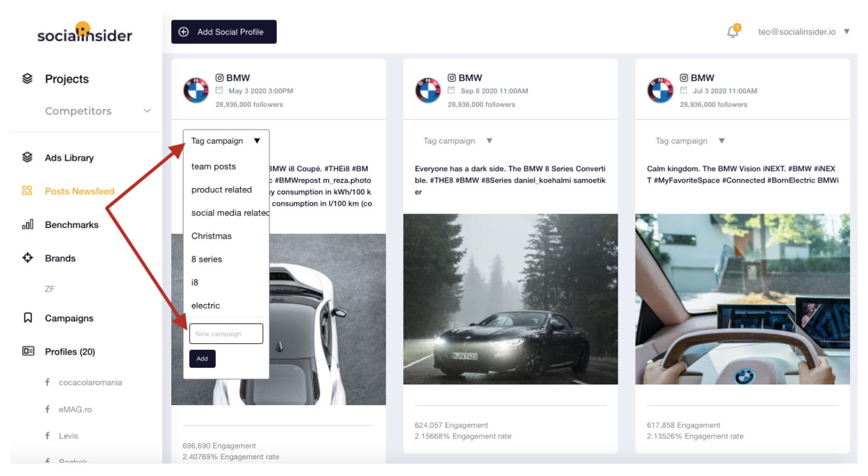Viewport: 868px width, 476px height.
Task: Click the Socialinsider logo
Action: [x=84, y=33]
